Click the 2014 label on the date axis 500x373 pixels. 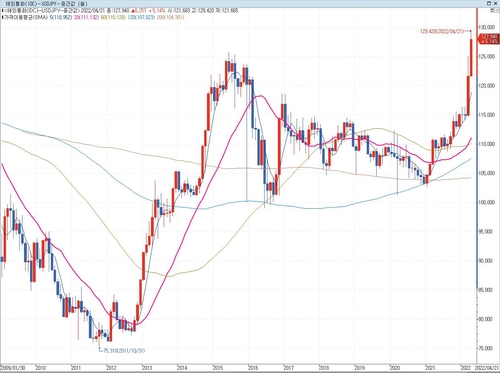(182, 368)
